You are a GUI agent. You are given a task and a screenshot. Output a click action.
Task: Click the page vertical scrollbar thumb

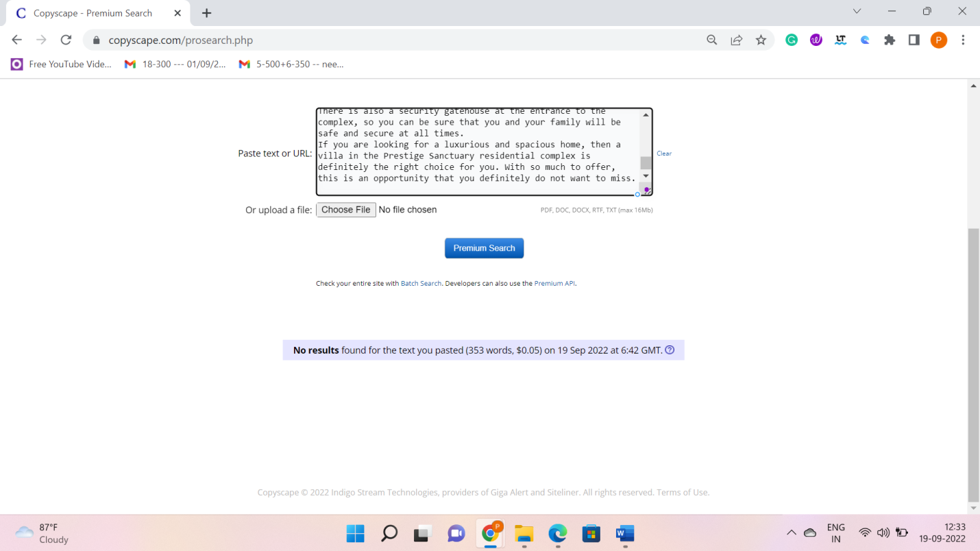973,365
